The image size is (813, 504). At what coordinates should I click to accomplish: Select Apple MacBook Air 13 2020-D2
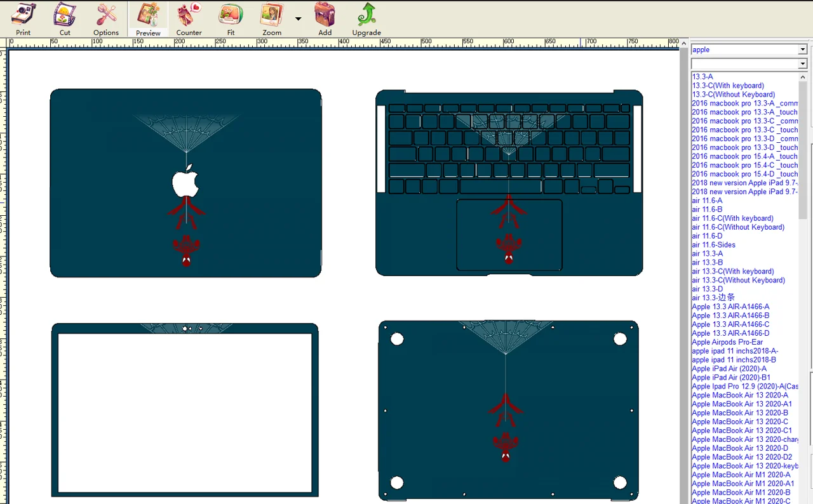(742, 458)
